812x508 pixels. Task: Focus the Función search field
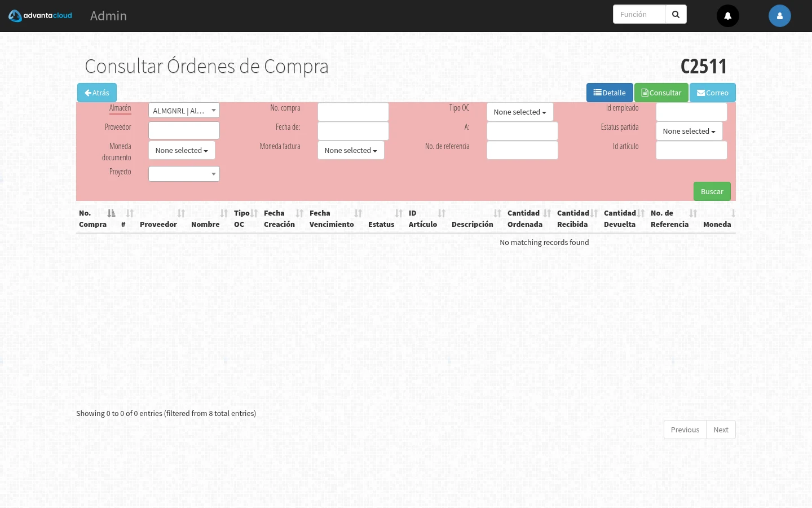[639, 15]
